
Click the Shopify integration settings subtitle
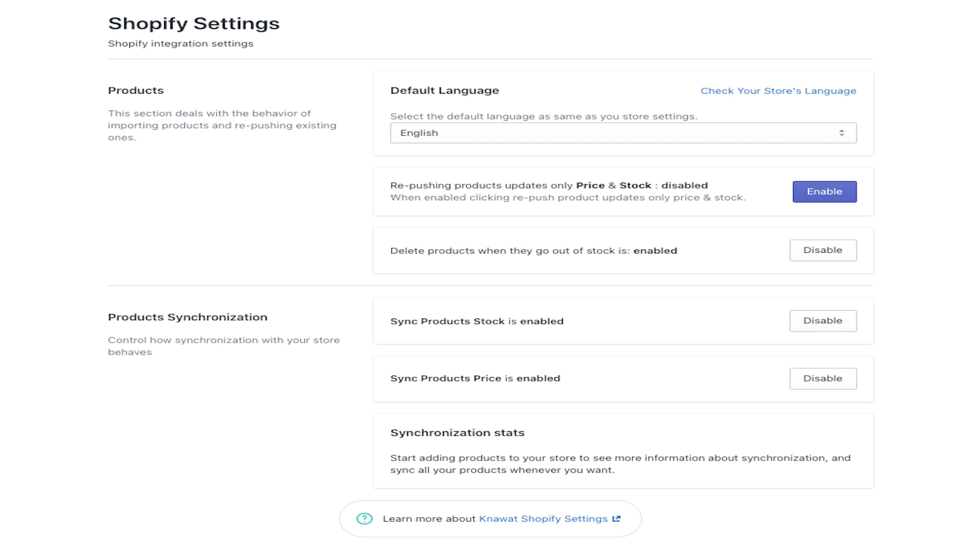tap(181, 43)
